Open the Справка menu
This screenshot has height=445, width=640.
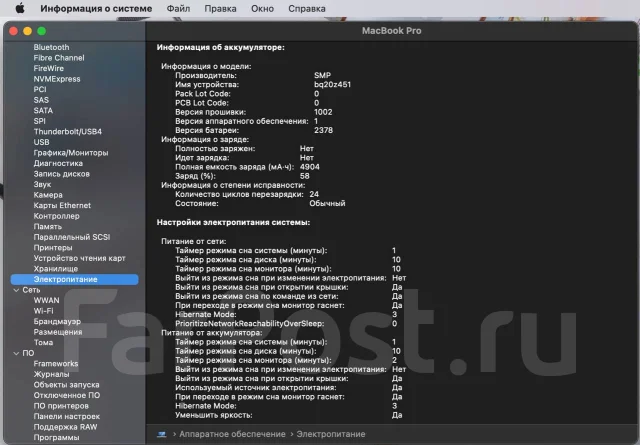point(307,9)
